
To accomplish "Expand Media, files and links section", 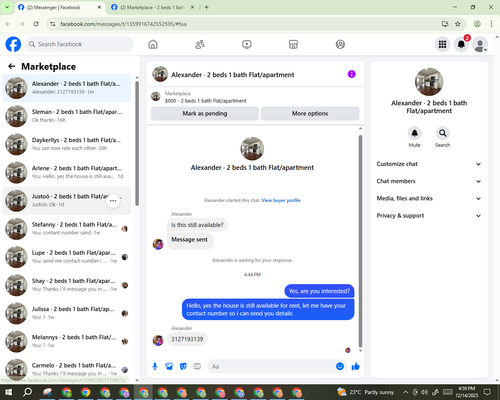I will (429, 198).
